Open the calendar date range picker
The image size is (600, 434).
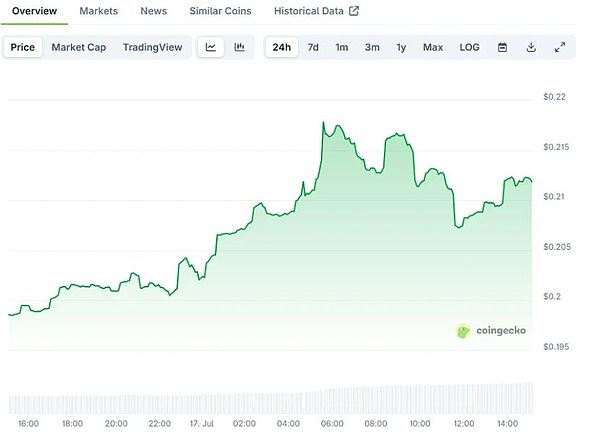[502, 47]
